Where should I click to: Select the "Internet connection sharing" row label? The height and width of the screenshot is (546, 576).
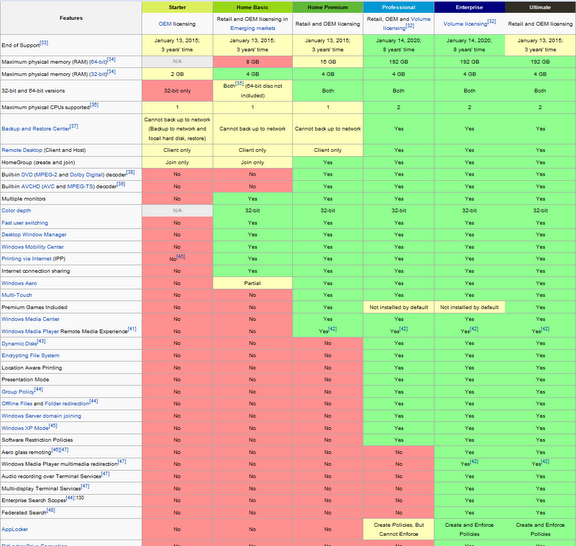tap(36, 271)
